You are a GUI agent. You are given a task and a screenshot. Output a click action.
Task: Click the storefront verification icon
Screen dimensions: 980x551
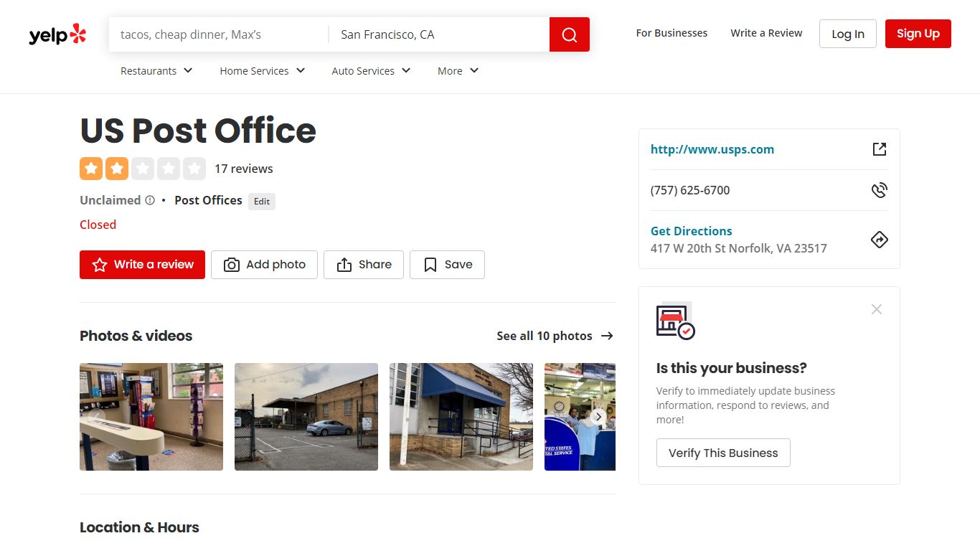(676, 321)
